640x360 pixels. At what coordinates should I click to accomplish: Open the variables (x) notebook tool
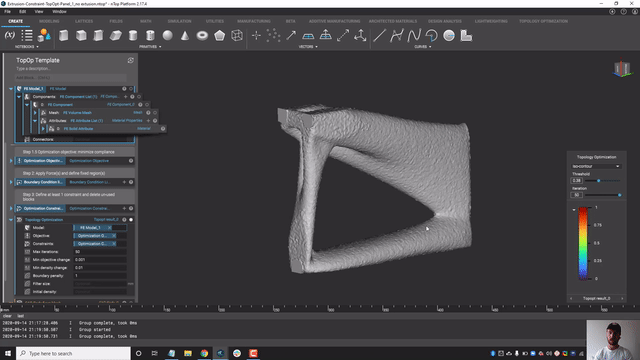10,36
